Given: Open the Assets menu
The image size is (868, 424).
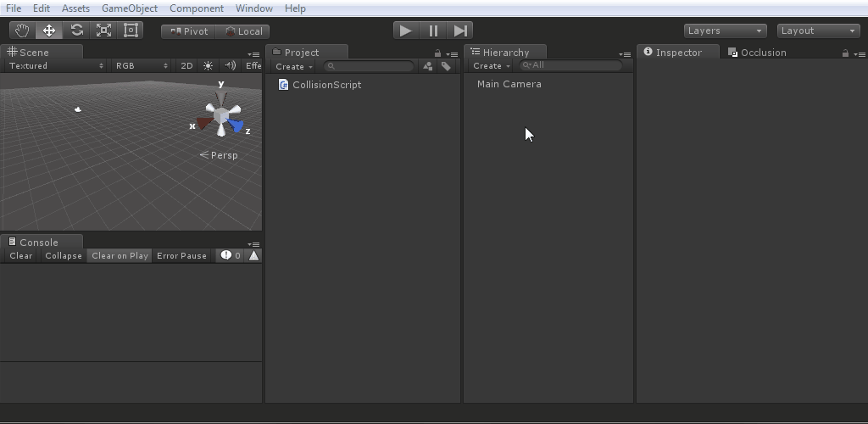Looking at the screenshot, I should tap(75, 8).
